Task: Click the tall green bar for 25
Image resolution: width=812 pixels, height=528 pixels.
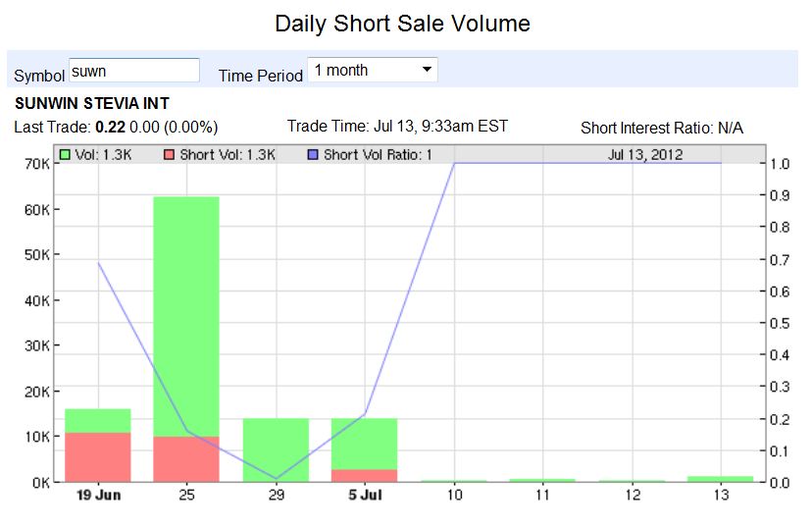Action: [186, 314]
